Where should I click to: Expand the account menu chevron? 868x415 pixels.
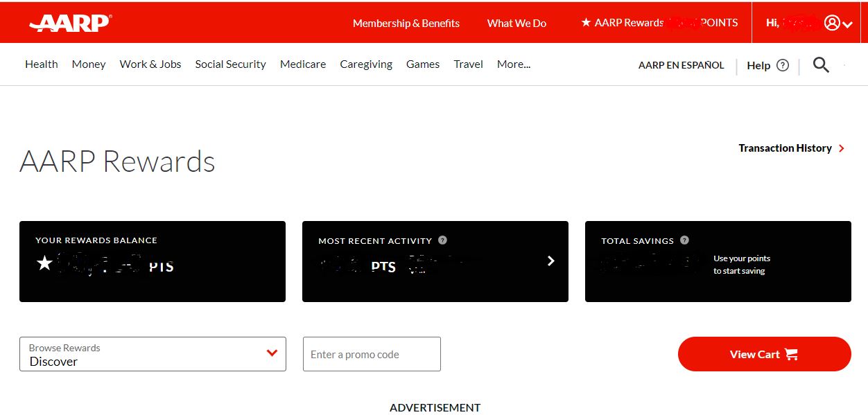(847, 23)
